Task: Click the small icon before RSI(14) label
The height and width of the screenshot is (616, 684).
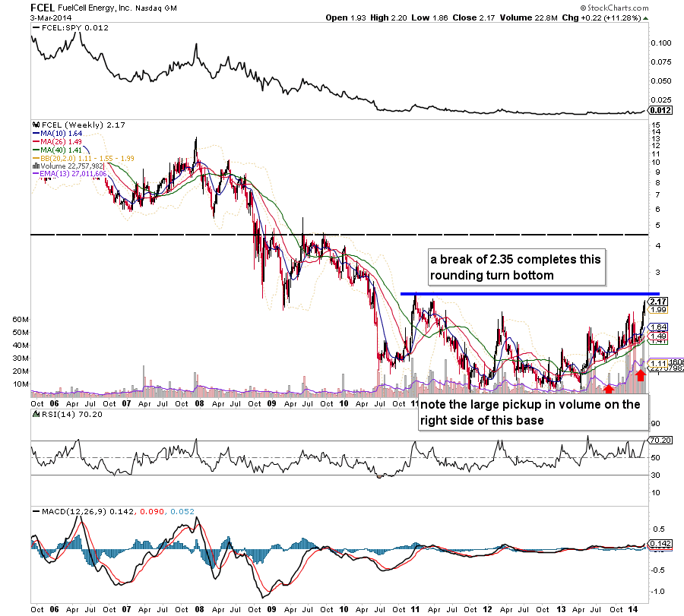Action: (36, 414)
